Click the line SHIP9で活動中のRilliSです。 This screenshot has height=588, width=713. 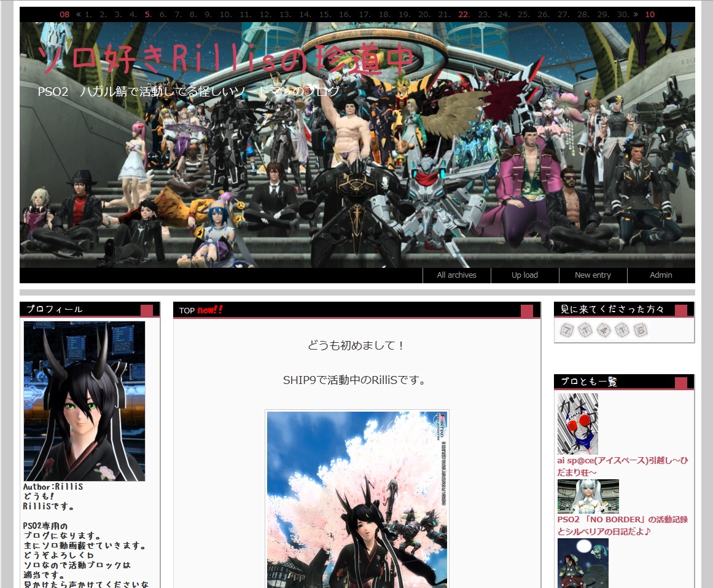[x=355, y=380]
